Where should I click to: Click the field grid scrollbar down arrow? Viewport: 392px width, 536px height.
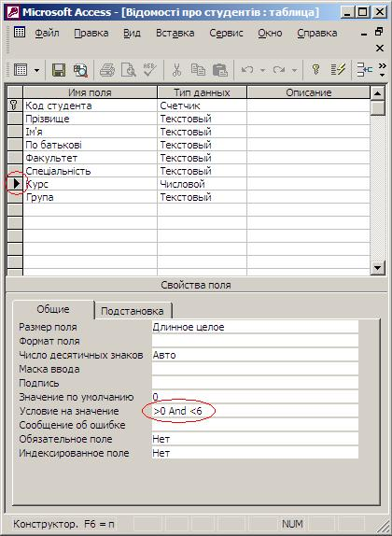(378, 268)
